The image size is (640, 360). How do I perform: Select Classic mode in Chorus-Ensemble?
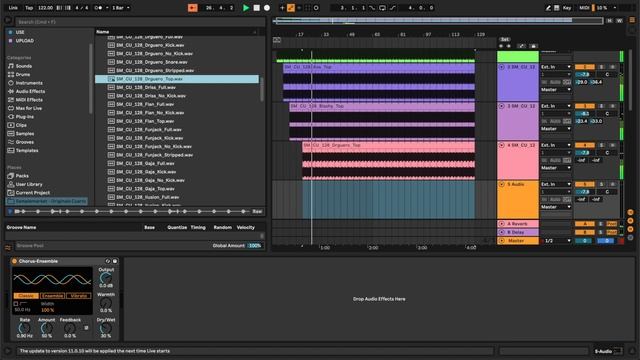pyautogui.click(x=26, y=296)
